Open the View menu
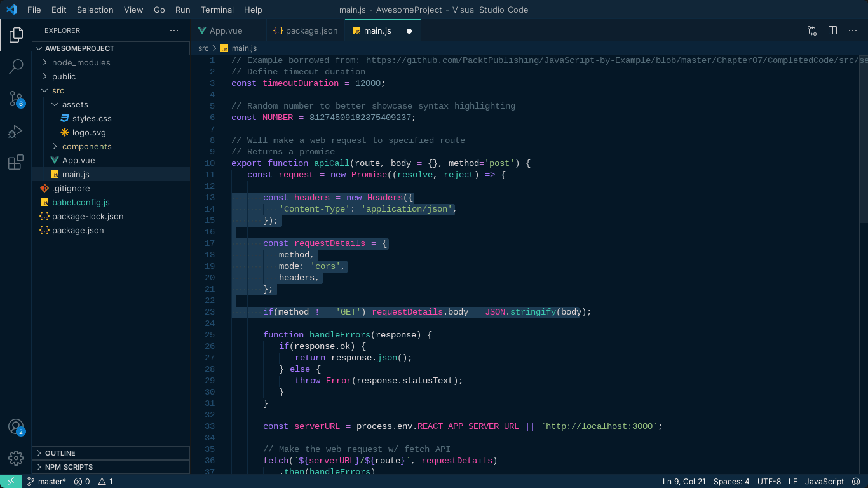 (133, 10)
